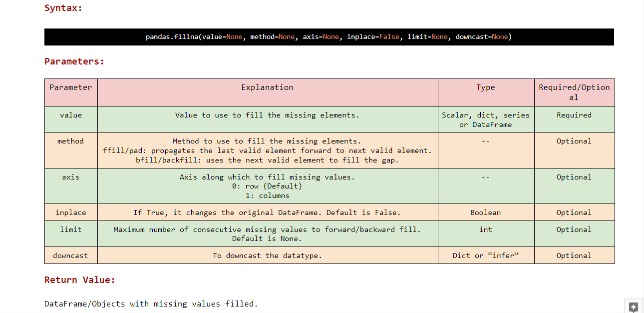This screenshot has height=313, width=644.
Task: Click the 'int' type cell
Action: click(x=486, y=233)
